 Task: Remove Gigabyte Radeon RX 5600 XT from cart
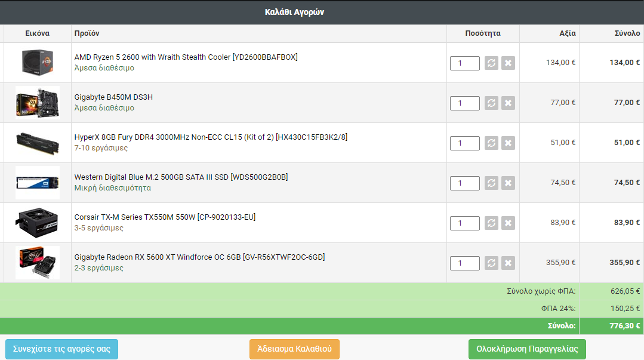point(508,263)
